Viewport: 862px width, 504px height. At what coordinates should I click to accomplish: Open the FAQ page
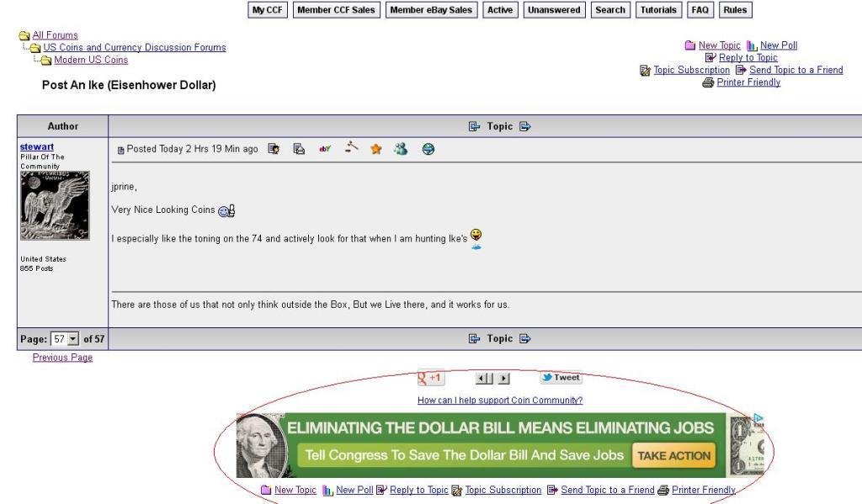click(x=700, y=10)
